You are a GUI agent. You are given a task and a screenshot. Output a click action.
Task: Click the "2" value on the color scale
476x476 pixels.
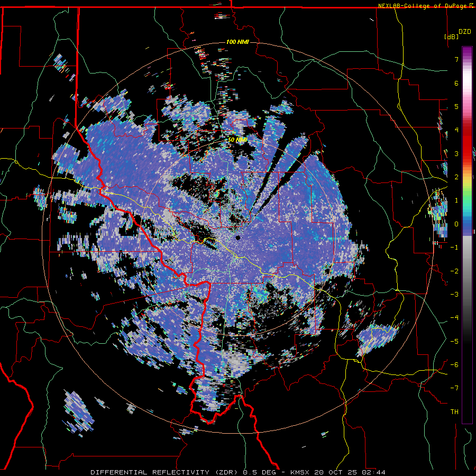[456, 177]
